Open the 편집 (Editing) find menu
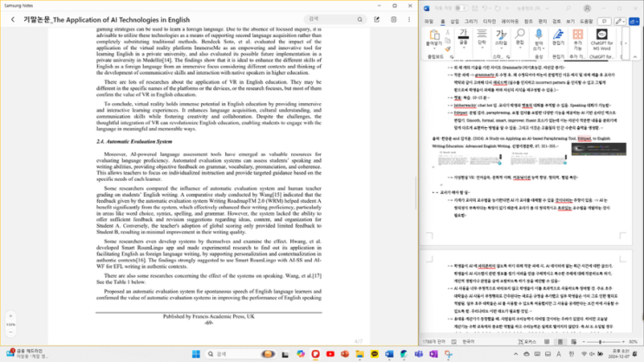Image resolution: width=644 pixels, height=362 pixels. click(x=520, y=39)
